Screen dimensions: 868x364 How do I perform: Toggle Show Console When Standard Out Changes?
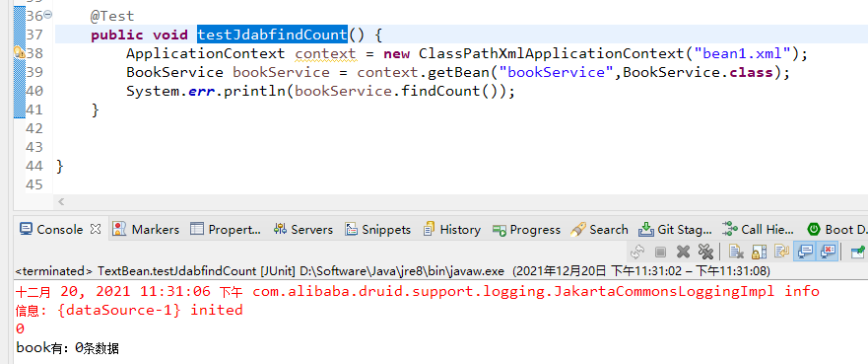click(804, 253)
